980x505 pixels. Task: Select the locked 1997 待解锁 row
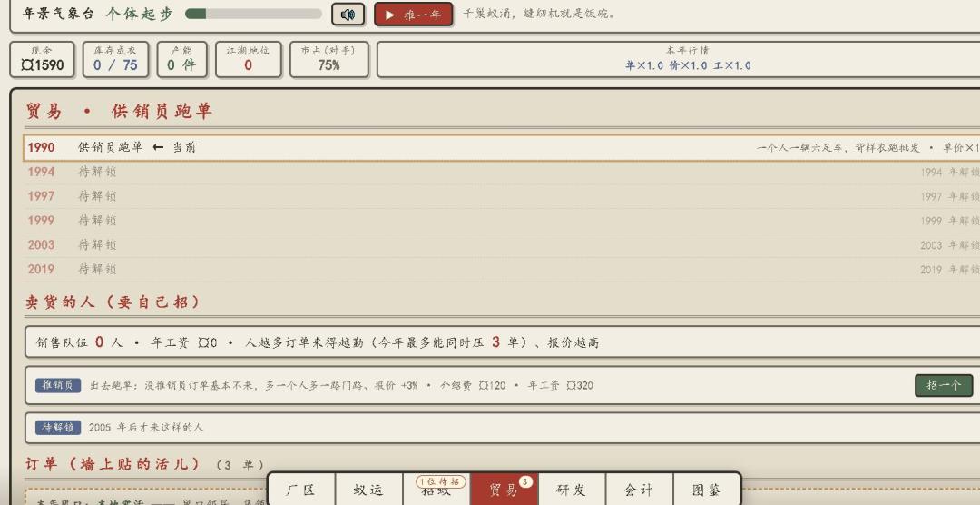501,196
